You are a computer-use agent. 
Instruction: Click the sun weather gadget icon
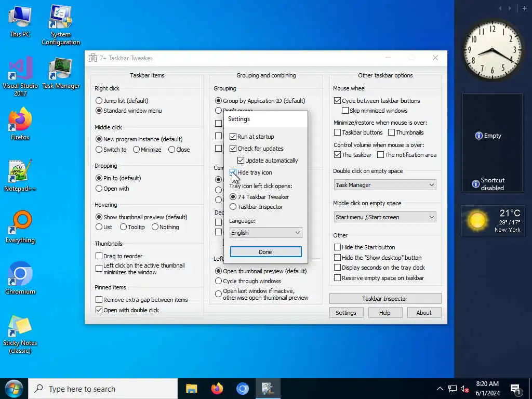[x=477, y=220]
